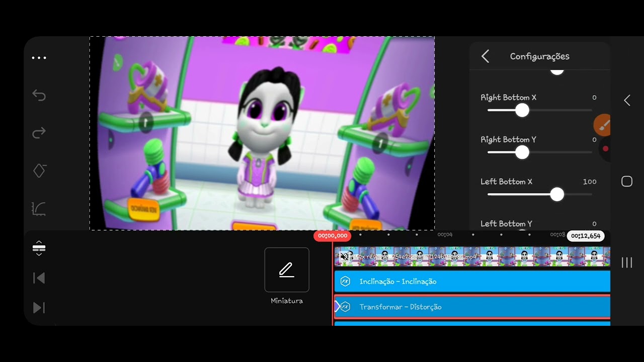Screen dimensions: 644x362
Task: Tap the FX icon on Transformar – Distorção layer
Action: coord(345,307)
